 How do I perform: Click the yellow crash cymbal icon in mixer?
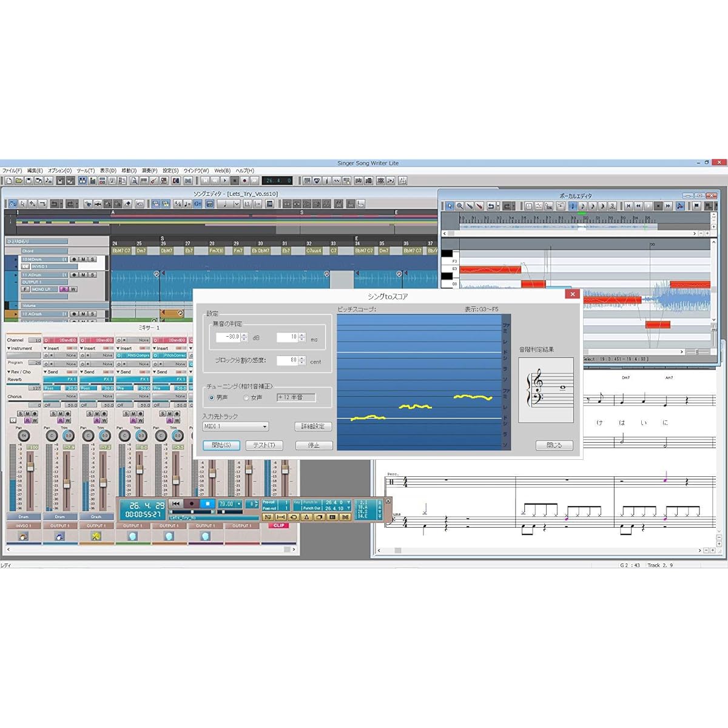(96, 536)
